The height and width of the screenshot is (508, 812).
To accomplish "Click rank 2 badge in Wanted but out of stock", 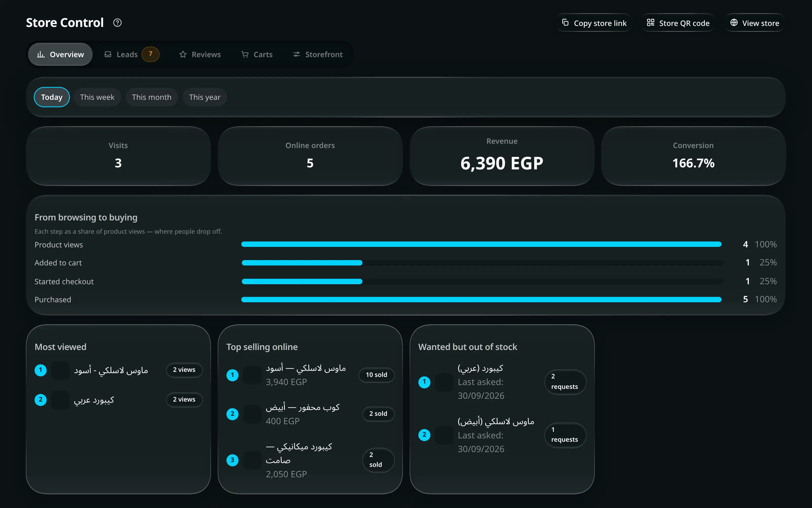I will point(424,435).
